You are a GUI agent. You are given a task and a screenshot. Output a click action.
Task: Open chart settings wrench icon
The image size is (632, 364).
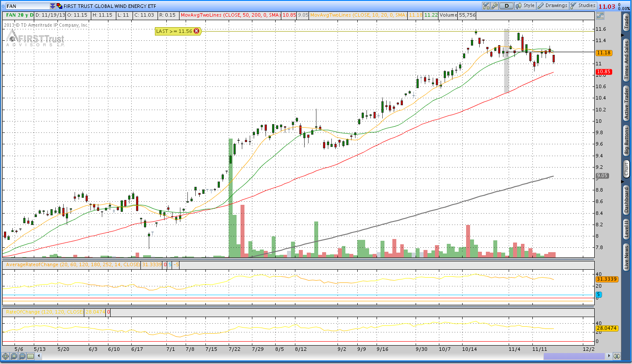[495, 6]
